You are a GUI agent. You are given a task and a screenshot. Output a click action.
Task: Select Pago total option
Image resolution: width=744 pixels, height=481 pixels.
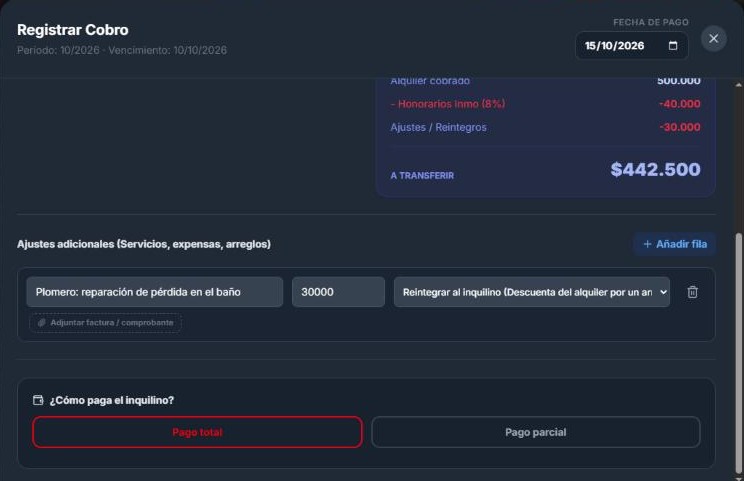(x=197, y=432)
